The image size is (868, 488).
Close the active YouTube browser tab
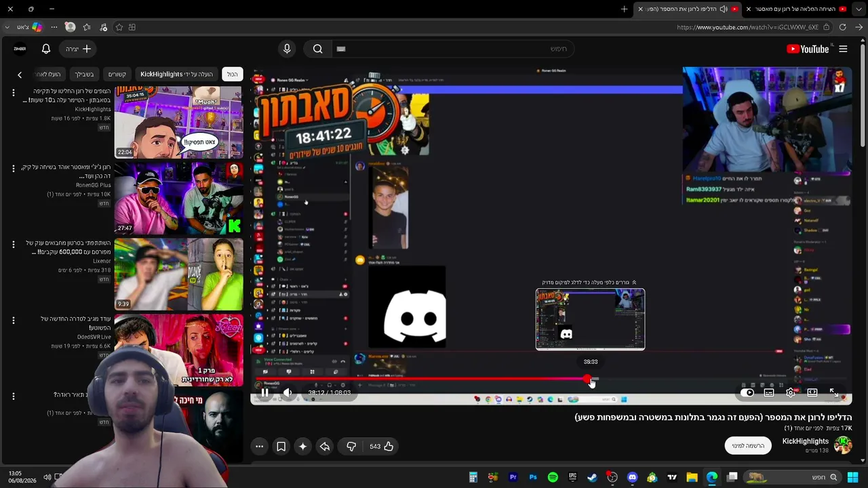[x=639, y=9]
